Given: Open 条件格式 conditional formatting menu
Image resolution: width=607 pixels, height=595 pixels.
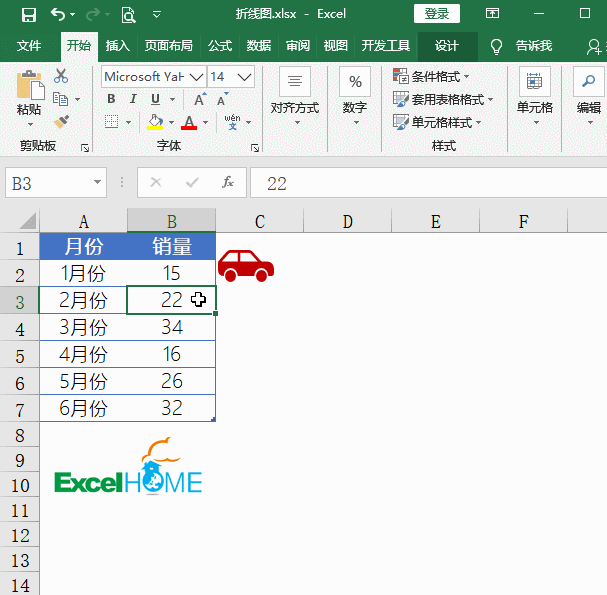Looking at the screenshot, I should coord(431,76).
